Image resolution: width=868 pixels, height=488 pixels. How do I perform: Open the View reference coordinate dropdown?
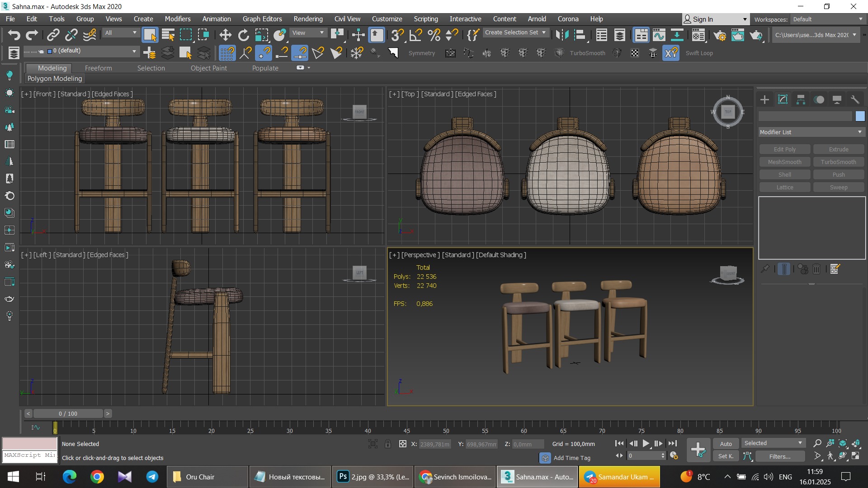[308, 33]
